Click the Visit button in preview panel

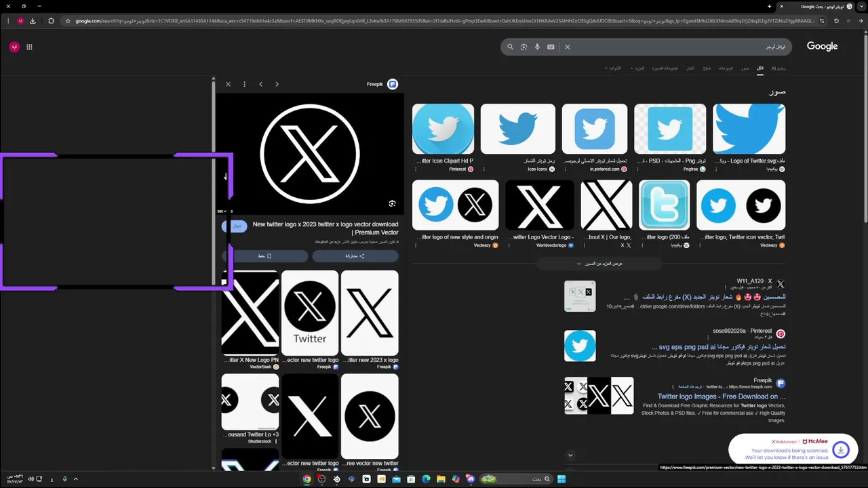pos(235,226)
